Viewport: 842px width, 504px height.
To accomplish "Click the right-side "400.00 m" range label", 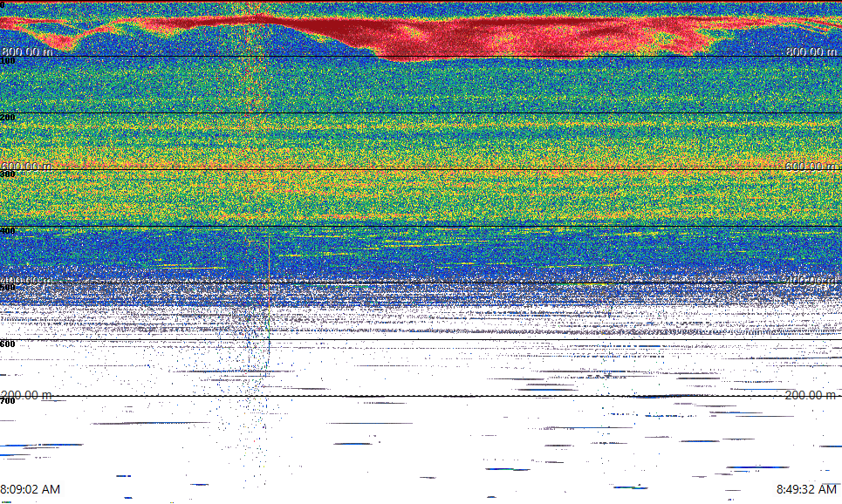I will 811,280.
